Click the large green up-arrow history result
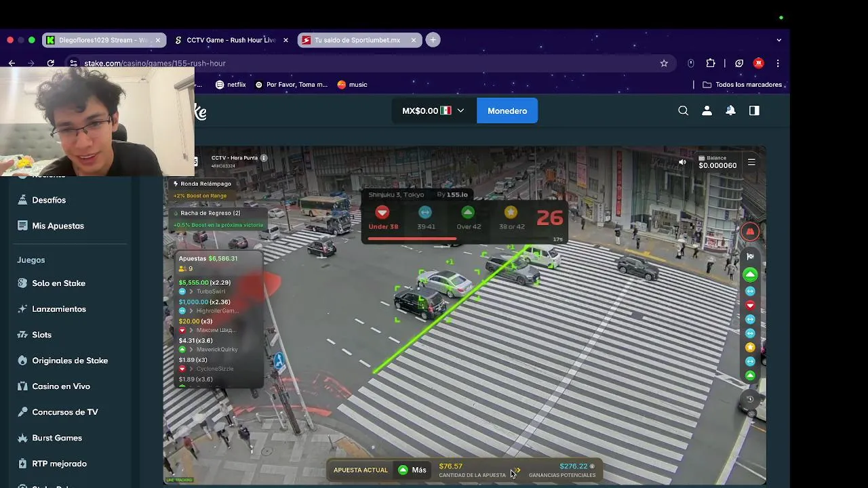Image resolution: width=868 pixels, height=488 pixels. (750, 274)
